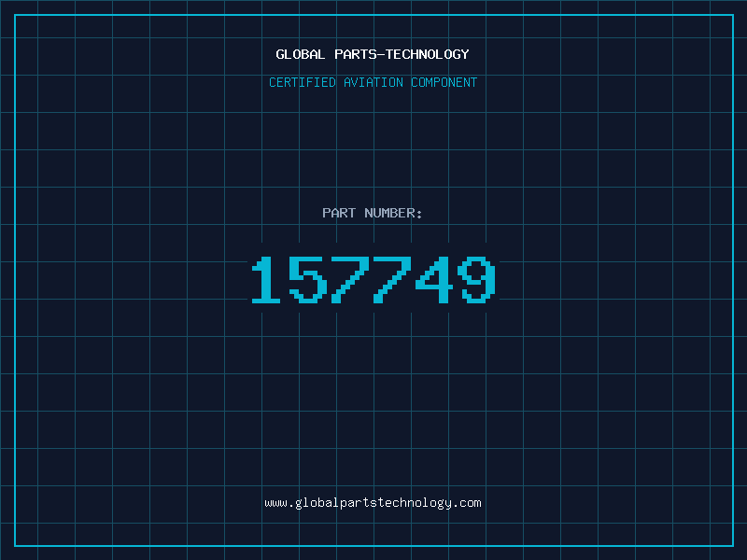Click the CERTIFIED AVIATION COMPONENT subtitle
The width and height of the screenshot is (747, 560).
pyautogui.click(x=373, y=82)
